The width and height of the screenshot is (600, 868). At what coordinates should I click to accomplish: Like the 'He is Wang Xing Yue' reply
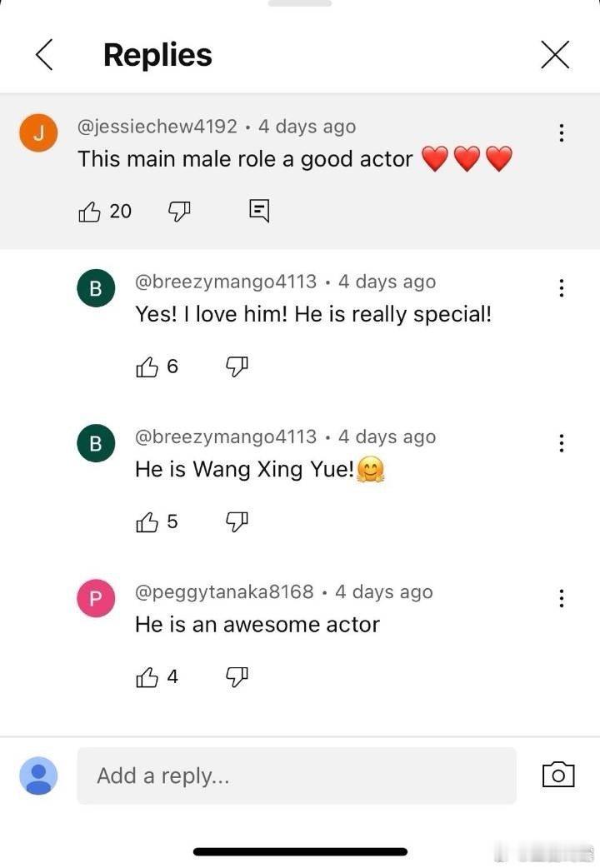[147, 521]
